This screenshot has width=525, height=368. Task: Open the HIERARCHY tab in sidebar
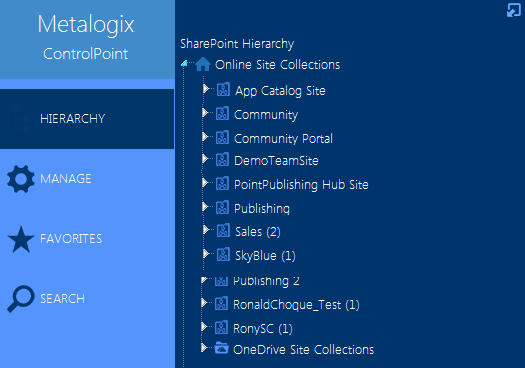click(87, 119)
